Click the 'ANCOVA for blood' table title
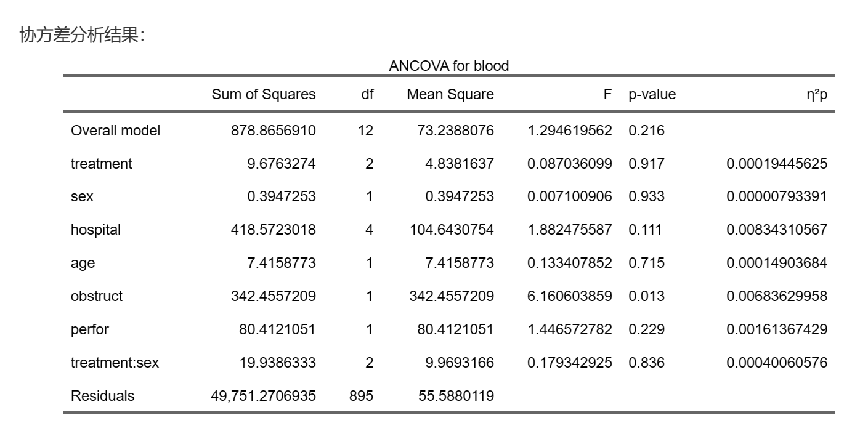The image size is (868, 431). coord(448,66)
